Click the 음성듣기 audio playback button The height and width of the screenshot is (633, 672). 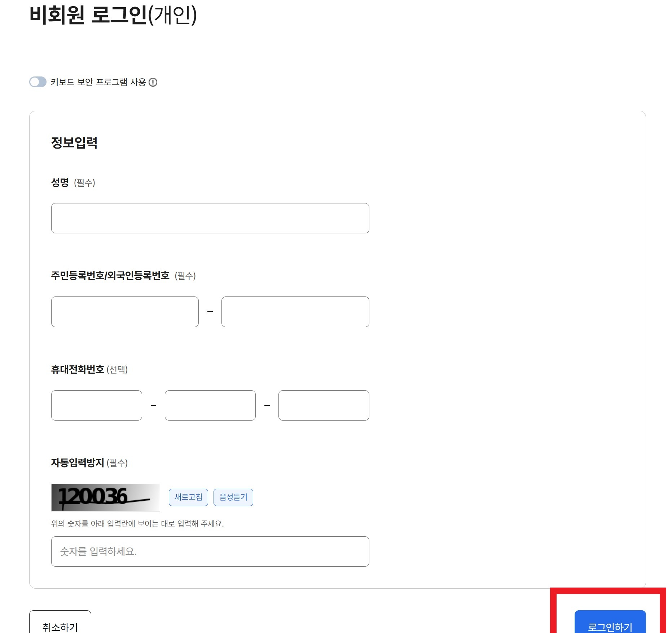[x=233, y=497]
